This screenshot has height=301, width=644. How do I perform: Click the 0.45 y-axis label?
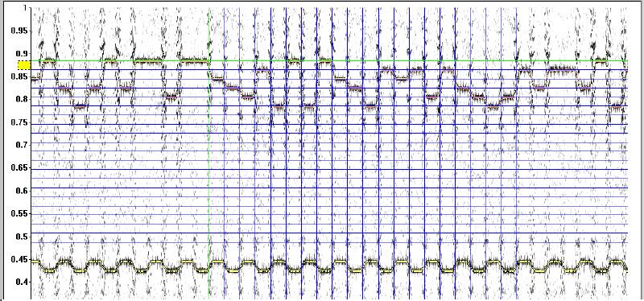[x=19, y=259]
